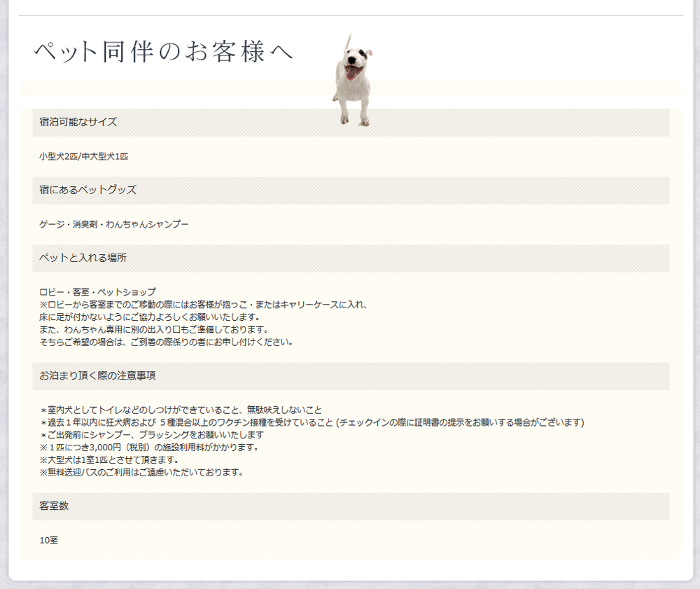This screenshot has height=589, width=700.
Task: Click the page title ペット同伴のお客様へ
Action: pyautogui.click(x=163, y=51)
